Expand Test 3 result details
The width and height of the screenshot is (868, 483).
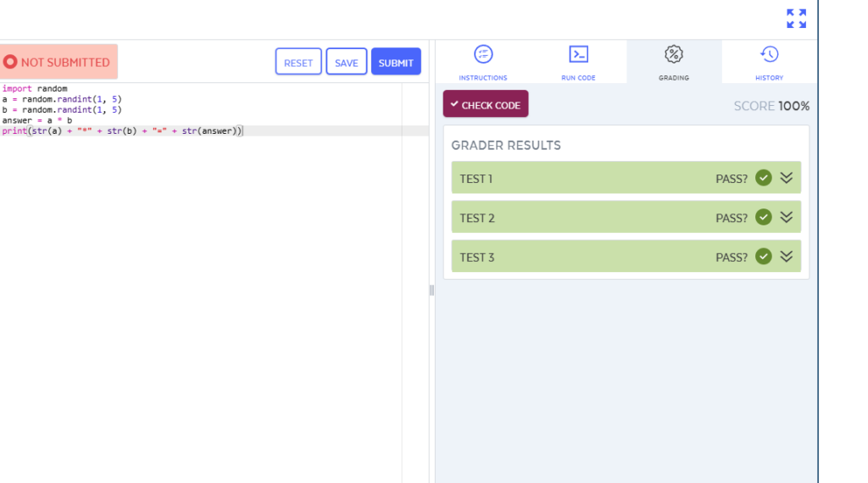point(786,257)
